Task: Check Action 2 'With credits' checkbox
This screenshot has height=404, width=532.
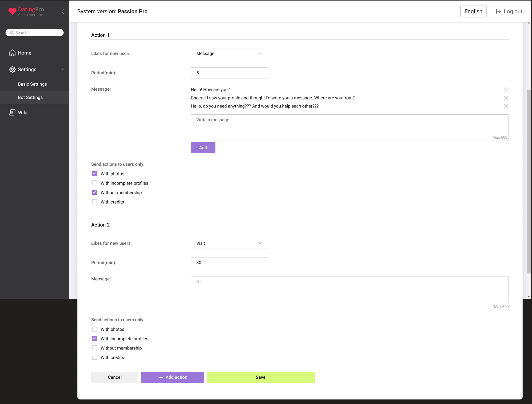Action: (95, 357)
